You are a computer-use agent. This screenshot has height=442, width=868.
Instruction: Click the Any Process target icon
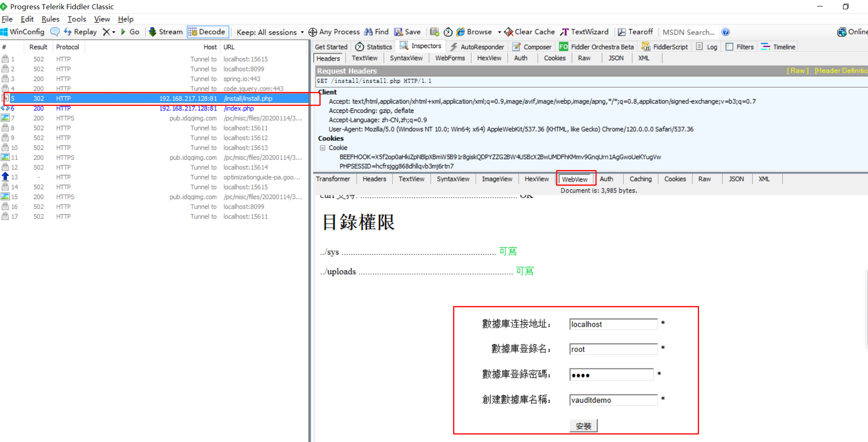click(312, 32)
